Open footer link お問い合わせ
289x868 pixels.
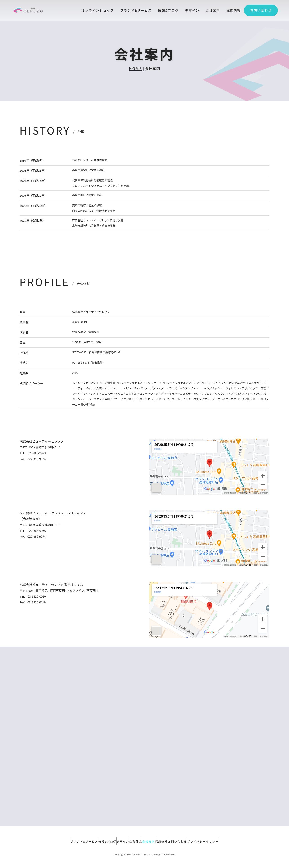pos(177,841)
